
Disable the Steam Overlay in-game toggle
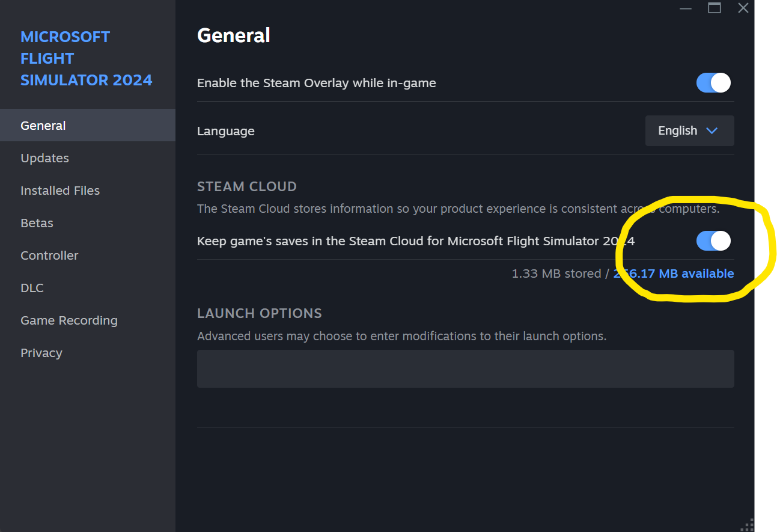pyautogui.click(x=713, y=83)
